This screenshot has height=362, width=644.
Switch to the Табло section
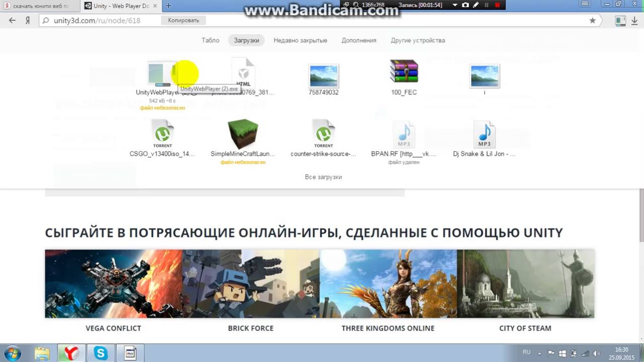(x=210, y=40)
